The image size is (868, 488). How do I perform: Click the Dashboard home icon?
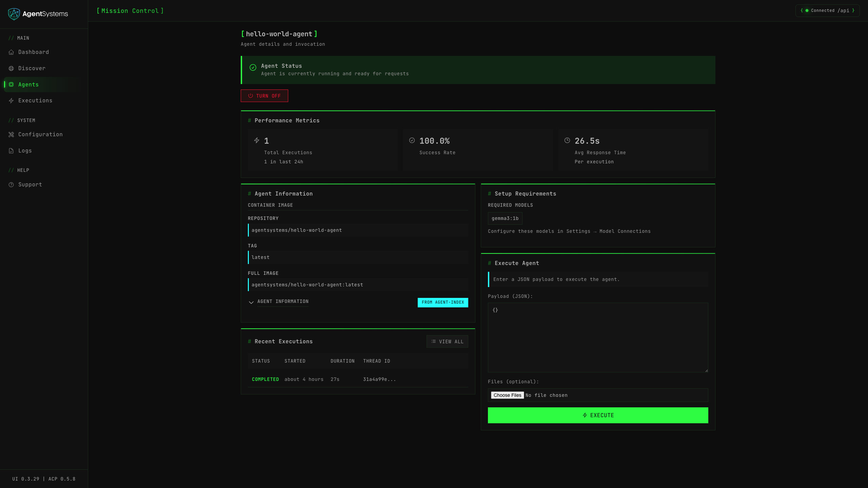click(x=11, y=52)
